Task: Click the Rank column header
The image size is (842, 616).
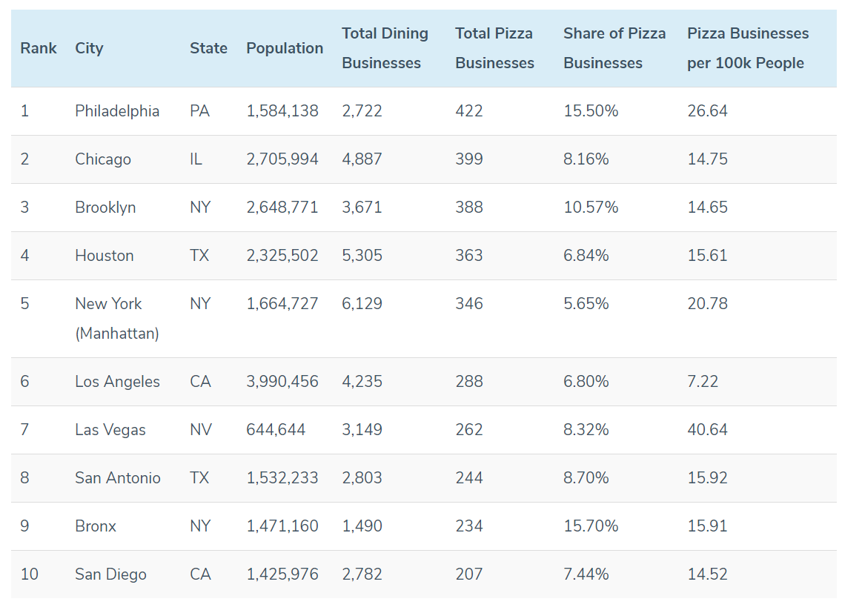Action: point(39,48)
